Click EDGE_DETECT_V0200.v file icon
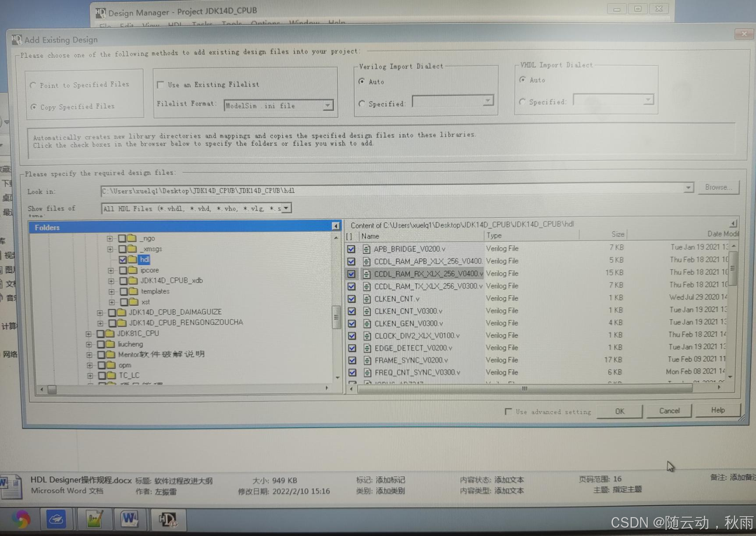 pos(367,348)
